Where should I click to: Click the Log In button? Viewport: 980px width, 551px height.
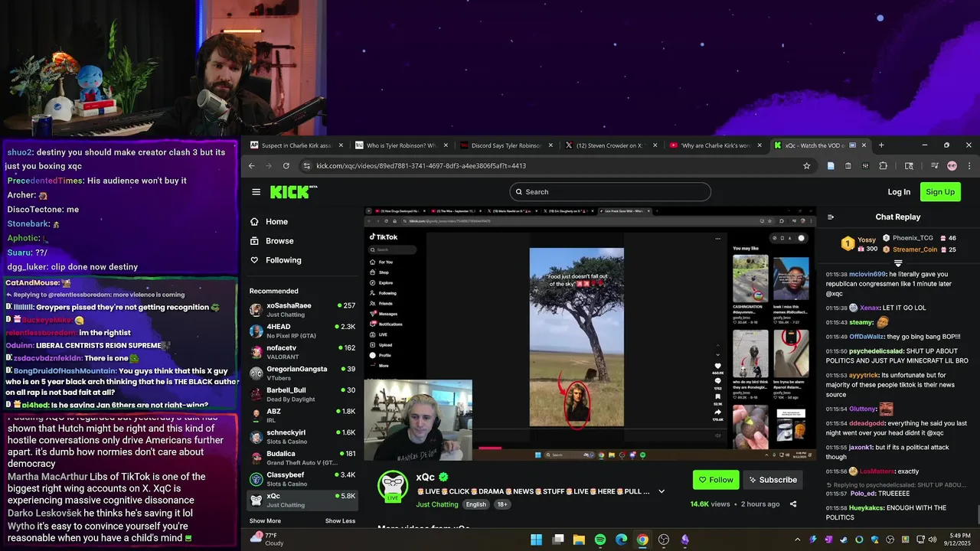click(899, 192)
